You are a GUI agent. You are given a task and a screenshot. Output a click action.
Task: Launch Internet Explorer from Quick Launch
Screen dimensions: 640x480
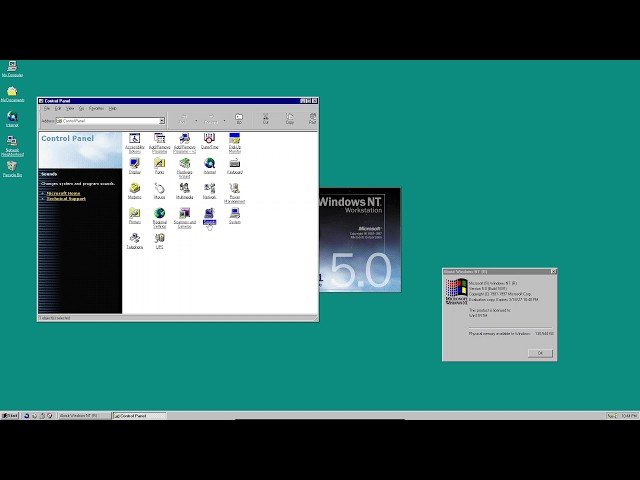click(27, 416)
